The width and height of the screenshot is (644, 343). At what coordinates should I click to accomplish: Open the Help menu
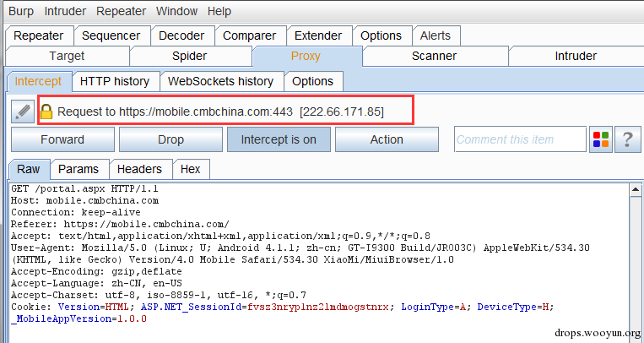(219, 11)
